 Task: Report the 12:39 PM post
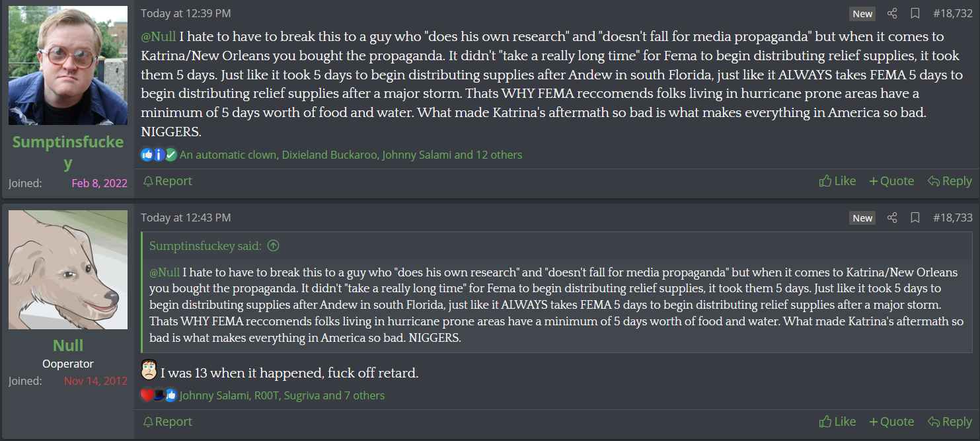click(x=167, y=181)
